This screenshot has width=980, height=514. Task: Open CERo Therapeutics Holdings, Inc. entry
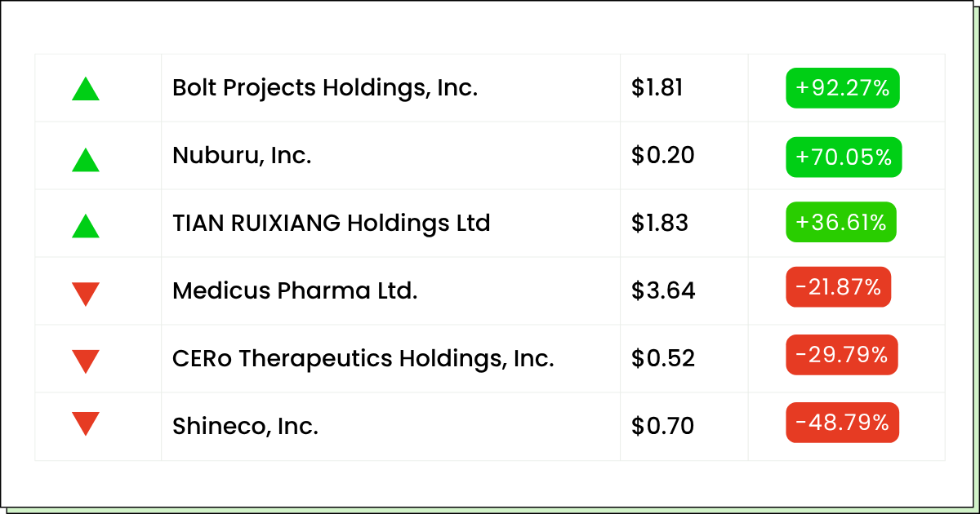point(363,358)
